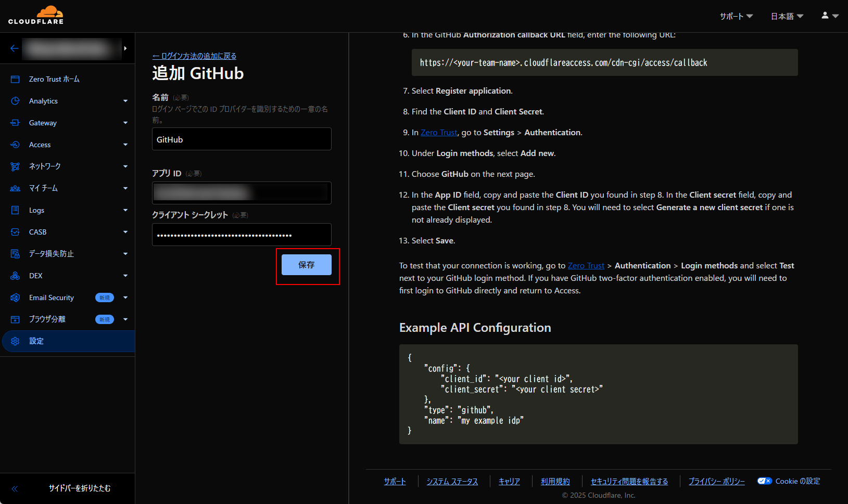Click the Example API Configuration heading
The image size is (848, 504).
point(475,328)
